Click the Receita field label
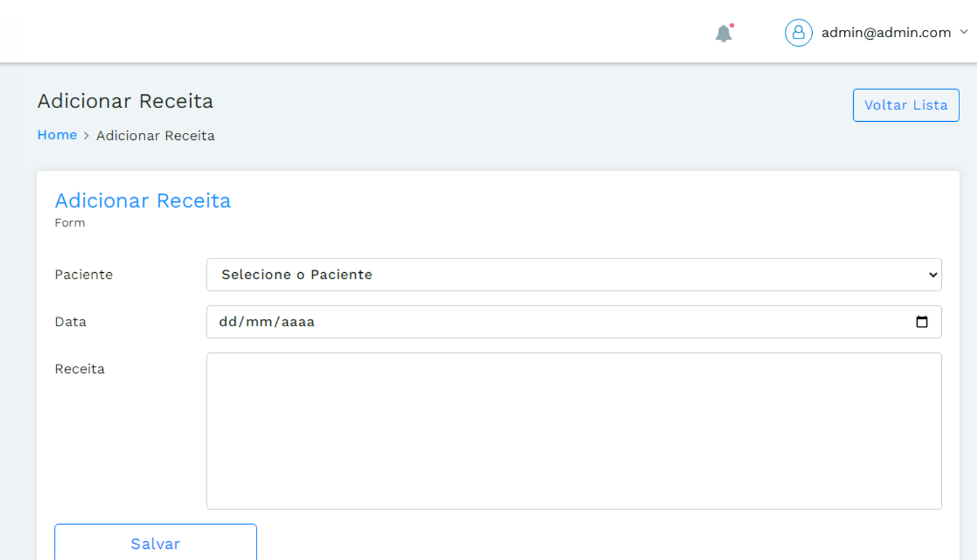 (x=79, y=369)
